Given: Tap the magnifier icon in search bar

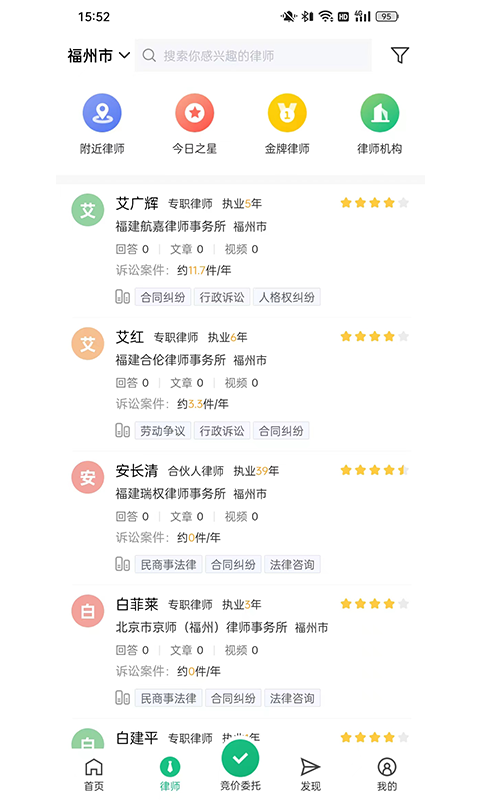Looking at the screenshot, I should click(149, 55).
